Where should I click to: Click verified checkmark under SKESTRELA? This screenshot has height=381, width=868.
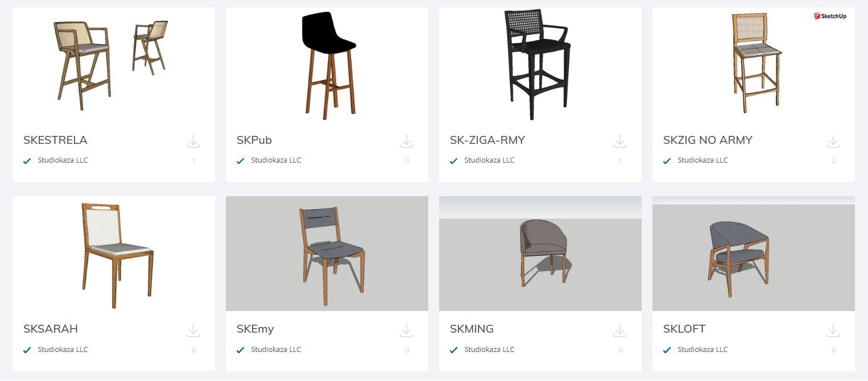[x=27, y=161]
